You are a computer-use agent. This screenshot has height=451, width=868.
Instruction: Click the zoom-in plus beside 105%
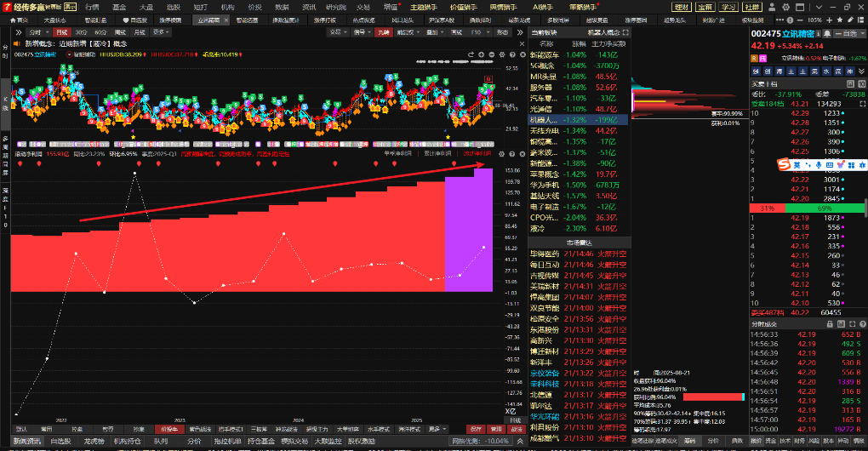point(829,20)
